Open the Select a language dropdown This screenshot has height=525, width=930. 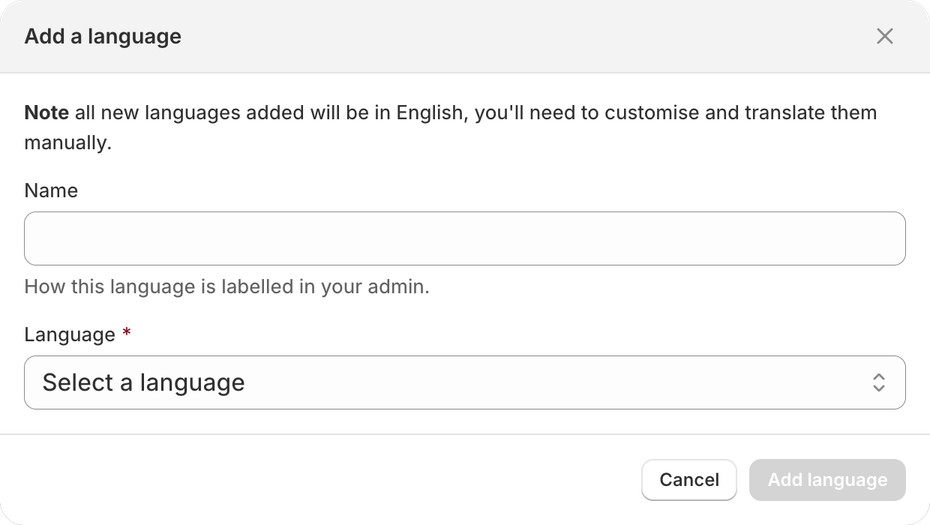click(464, 383)
